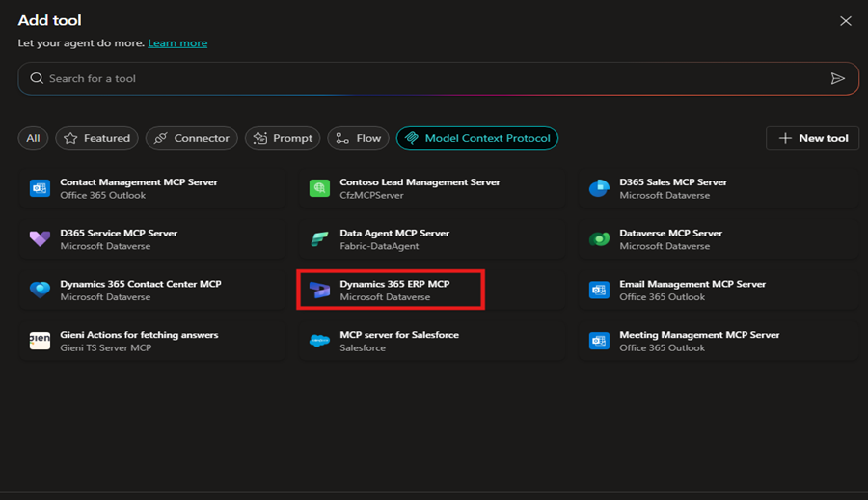Viewport: 868px width, 500px height.
Task: Click the Contoso Lead Management Server icon
Action: click(319, 188)
